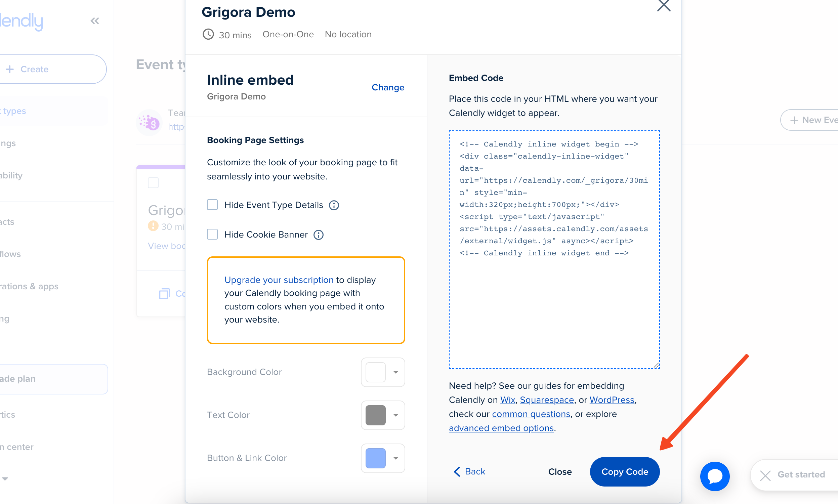The width and height of the screenshot is (838, 504).
Task: Open info tooltip for Hide Cookie Banner
Action: [x=318, y=235]
